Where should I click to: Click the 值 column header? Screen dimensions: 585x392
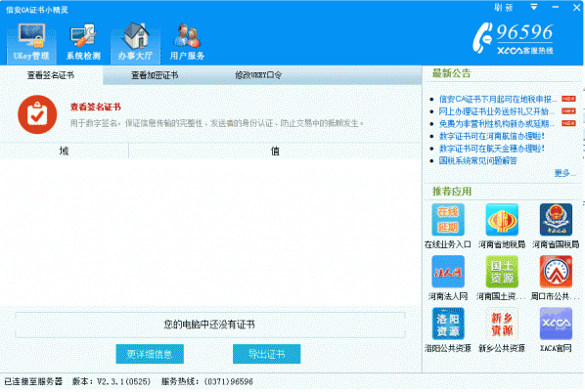[x=275, y=152]
